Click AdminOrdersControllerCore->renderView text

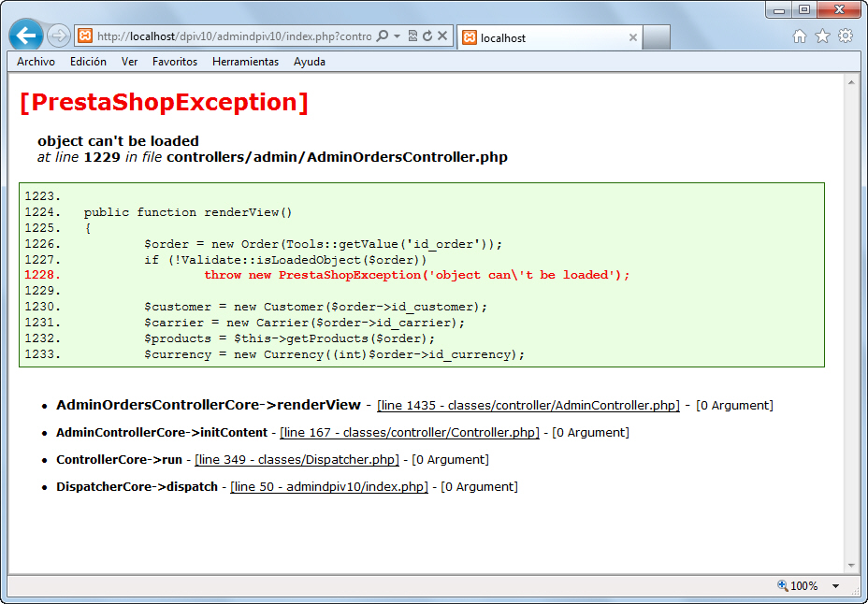coord(209,405)
